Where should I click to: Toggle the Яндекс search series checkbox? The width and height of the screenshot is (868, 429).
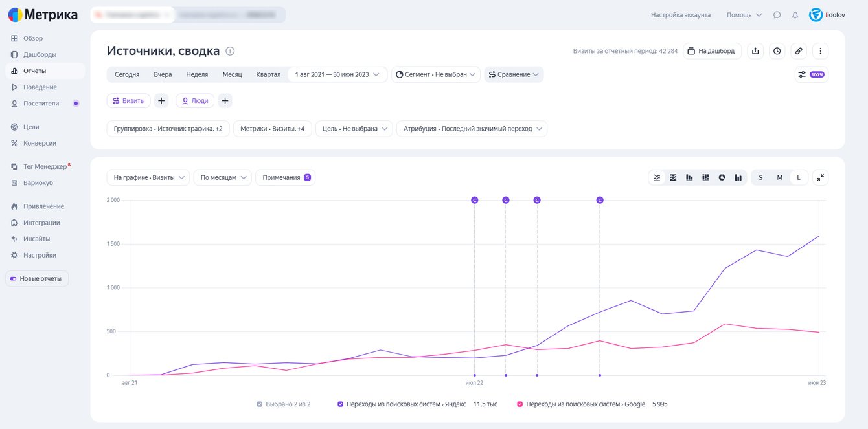click(341, 404)
